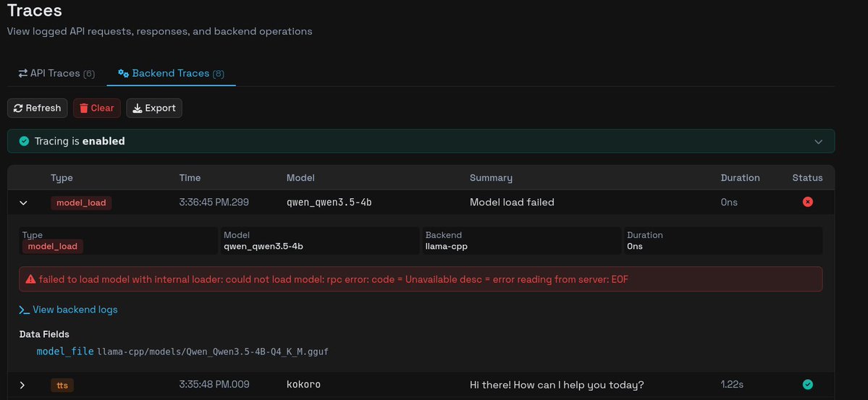
Task: Click the warning triangle icon in error
Action: pyautogui.click(x=30, y=279)
